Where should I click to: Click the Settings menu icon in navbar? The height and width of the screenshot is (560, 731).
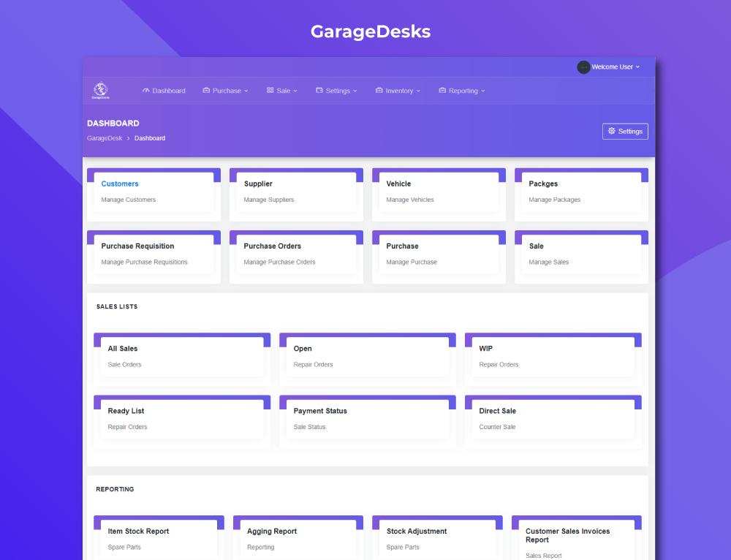319,91
